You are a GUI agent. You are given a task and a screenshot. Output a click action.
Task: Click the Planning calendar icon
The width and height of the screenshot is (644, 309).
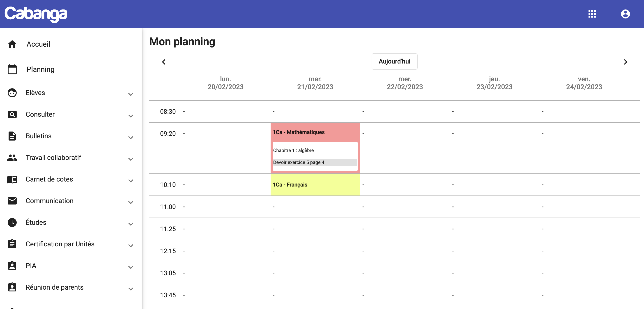(12, 69)
